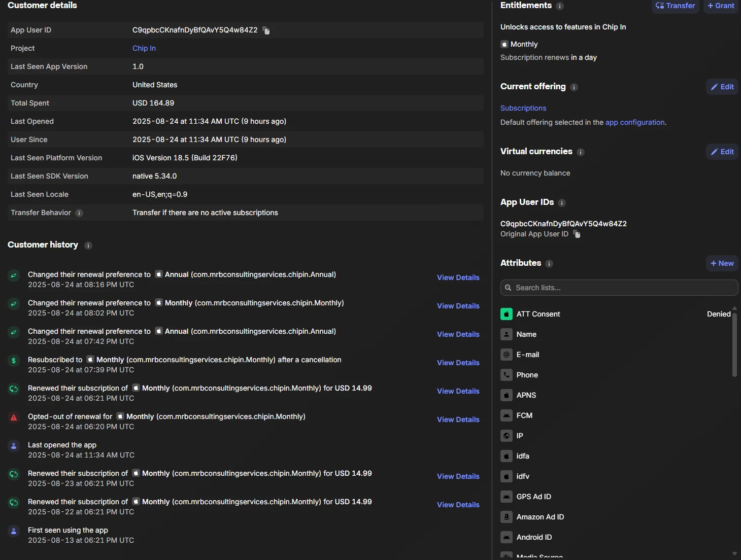Follow the app configuration link
741x560 pixels.
point(635,122)
